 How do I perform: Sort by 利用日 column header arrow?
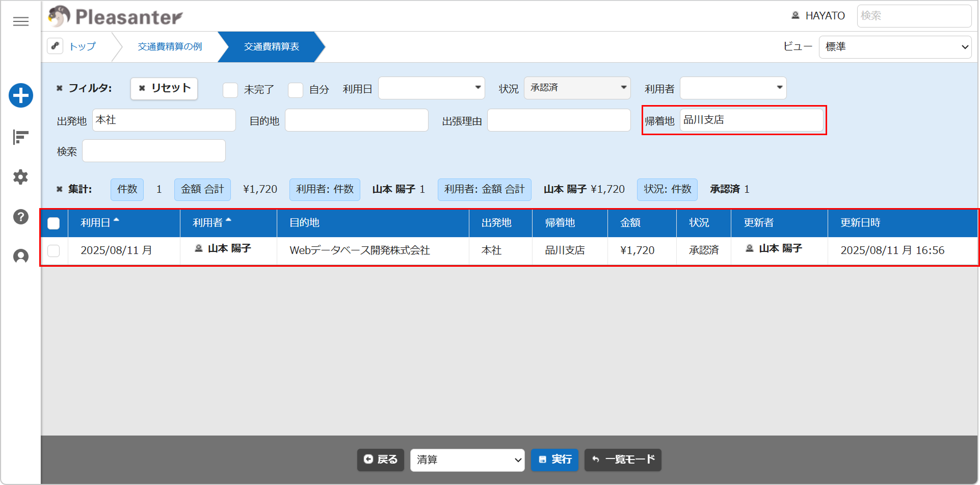[116, 220]
